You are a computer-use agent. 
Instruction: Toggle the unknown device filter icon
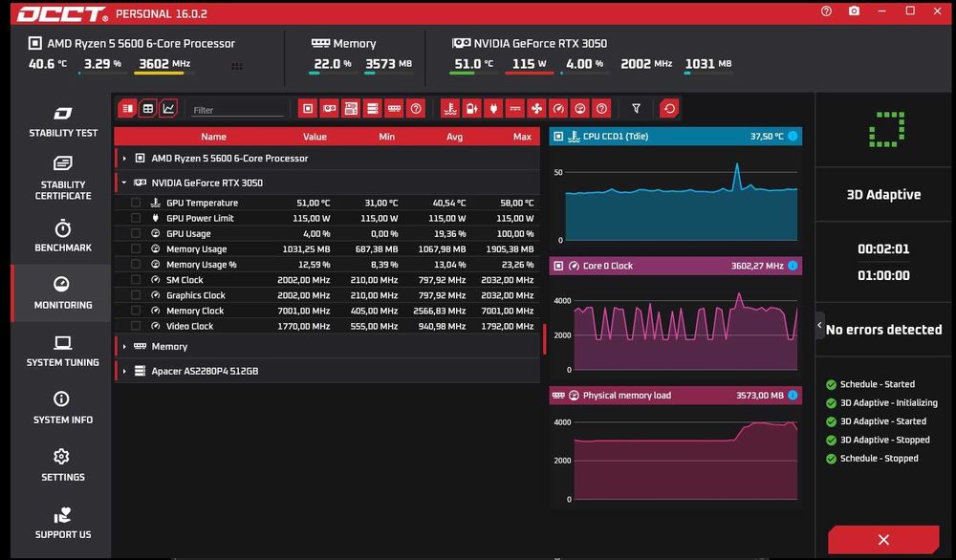416,109
